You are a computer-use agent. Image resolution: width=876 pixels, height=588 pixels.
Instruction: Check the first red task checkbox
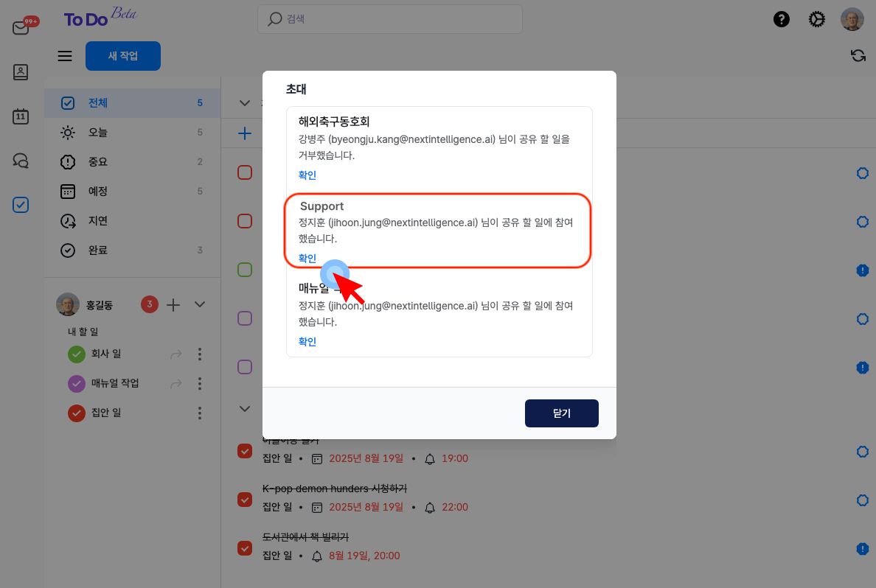coord(245,172)
